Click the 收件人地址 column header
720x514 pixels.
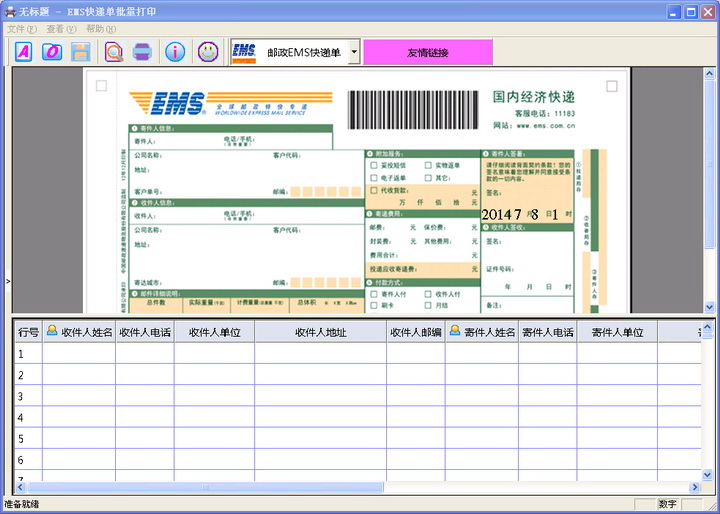pyautogui.click(x=321, y=332)
